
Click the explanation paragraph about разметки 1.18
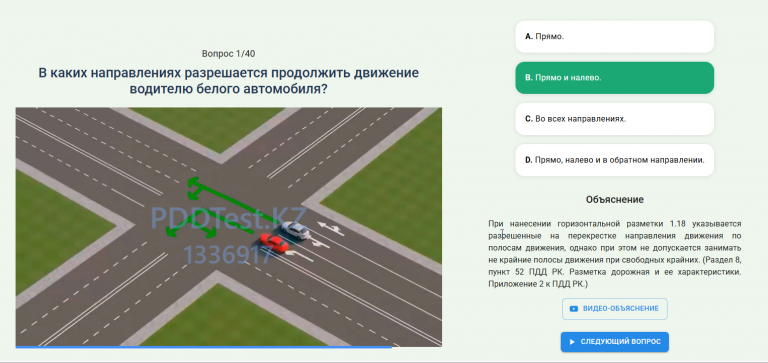point(614,254)
